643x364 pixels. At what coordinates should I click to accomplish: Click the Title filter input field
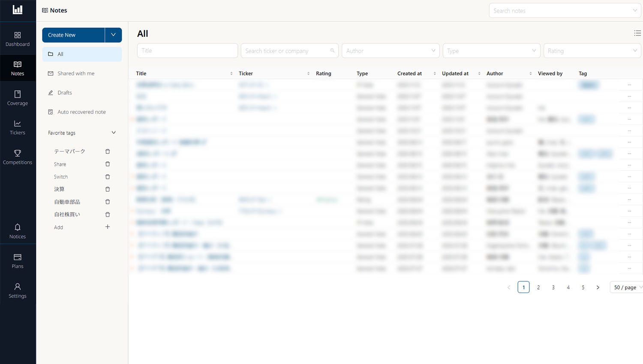187,51
